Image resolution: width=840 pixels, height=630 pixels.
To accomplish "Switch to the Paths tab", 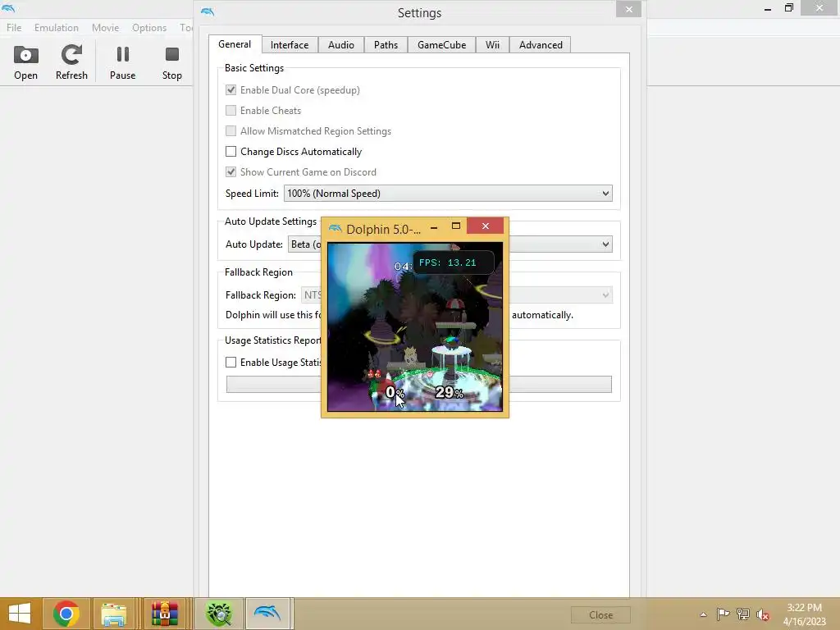I will point(386,45).
